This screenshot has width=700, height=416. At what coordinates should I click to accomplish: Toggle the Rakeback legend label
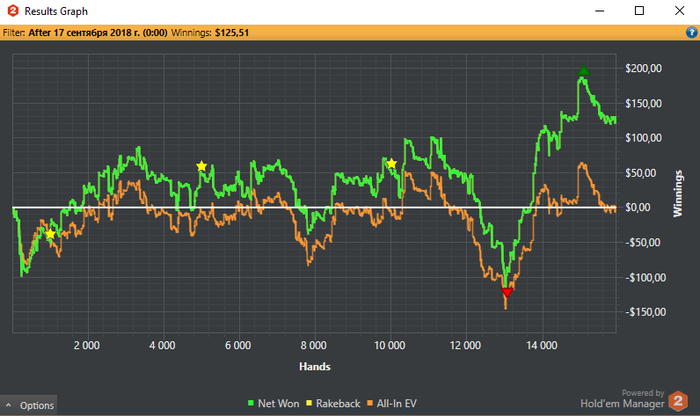coord(338,404)
